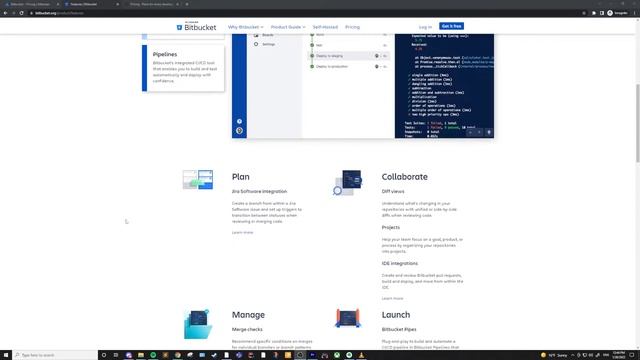Viewport: 640px width, 360px height.
Task: Select the Deploy to production pipeline step
Action: [x=349, y=67]
